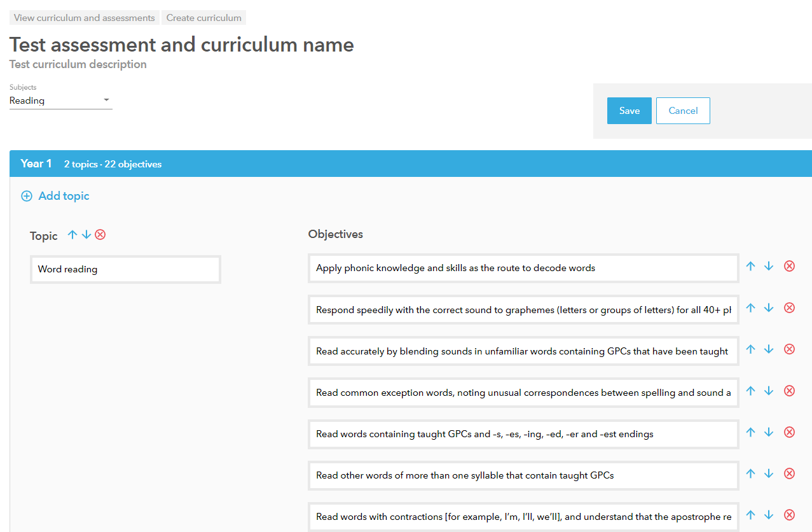Screen dimensions: 812x532
Task: Click the Add topic plus icon
Action: tap(27, 196)
